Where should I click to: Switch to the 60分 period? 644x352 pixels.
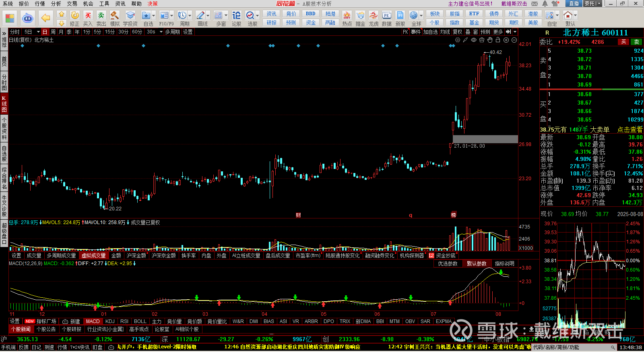pos(137,32)
